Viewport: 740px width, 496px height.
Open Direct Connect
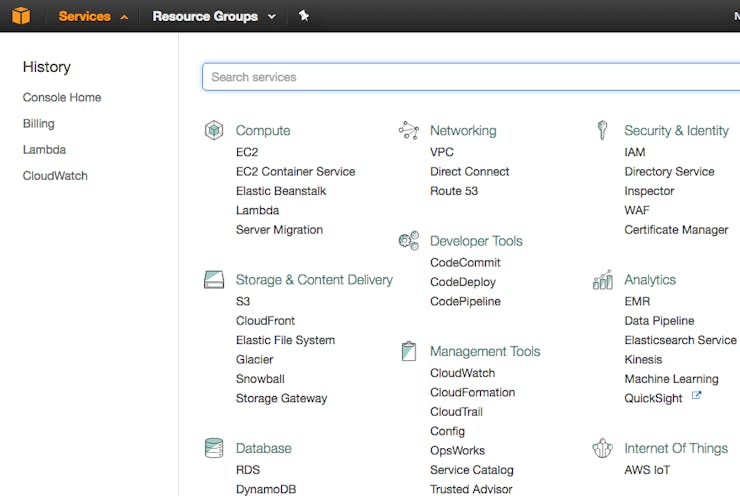click(470, 171)
